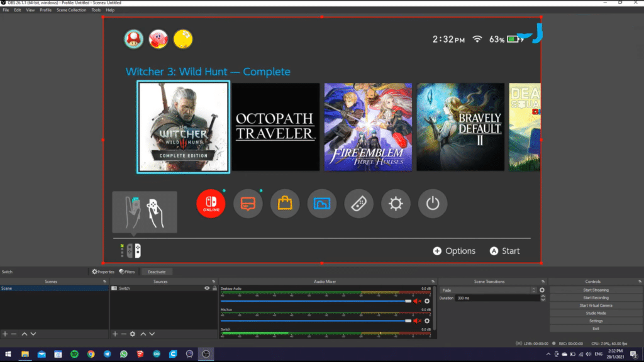The image size is (644, 362).
Task: Select the yellow user avatar
Action: tap(183, 40)
